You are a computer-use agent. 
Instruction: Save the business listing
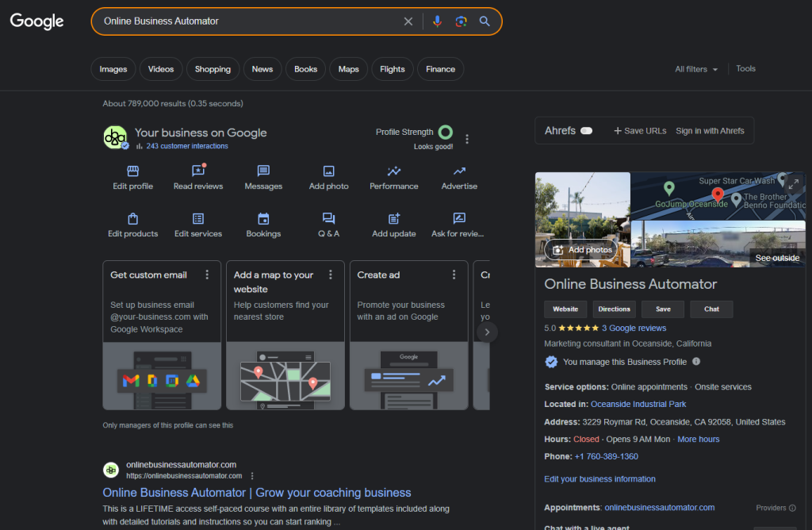click(663, 309)
